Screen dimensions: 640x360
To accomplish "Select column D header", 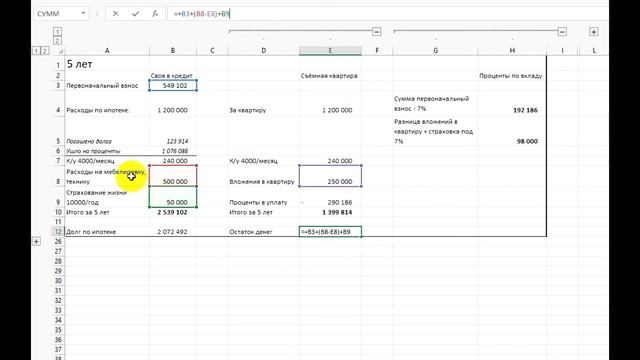I will pyautogui.click(x=264, y=51).
